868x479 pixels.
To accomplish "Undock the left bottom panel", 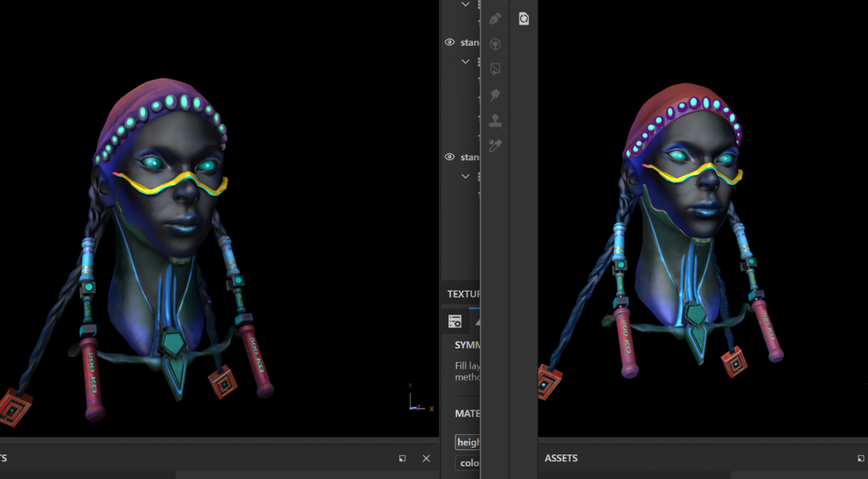I will click(x=403, y=459).
